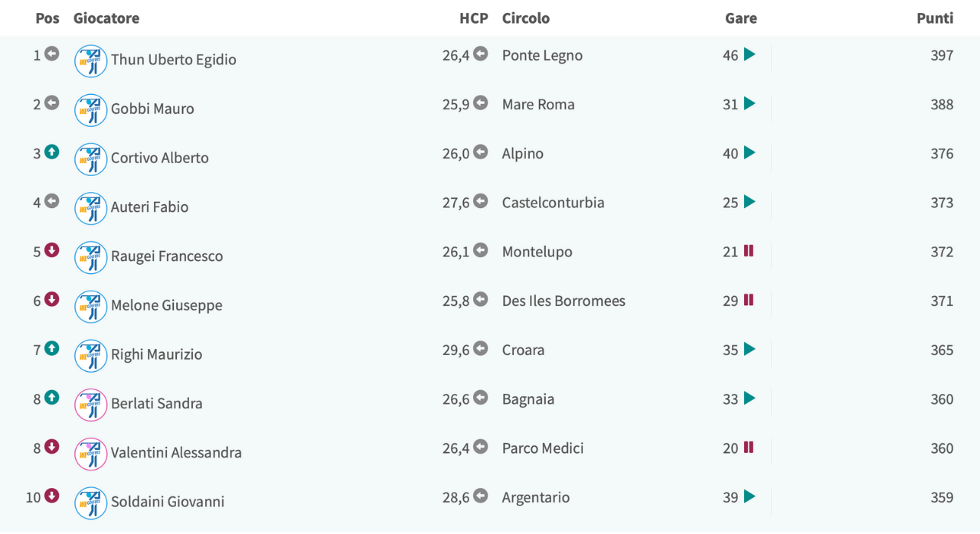Image resolution: width=980 pixels, height=534 pixels.
Task: Click the Castelconturbia club name
Action: click(x=554, y=203)
